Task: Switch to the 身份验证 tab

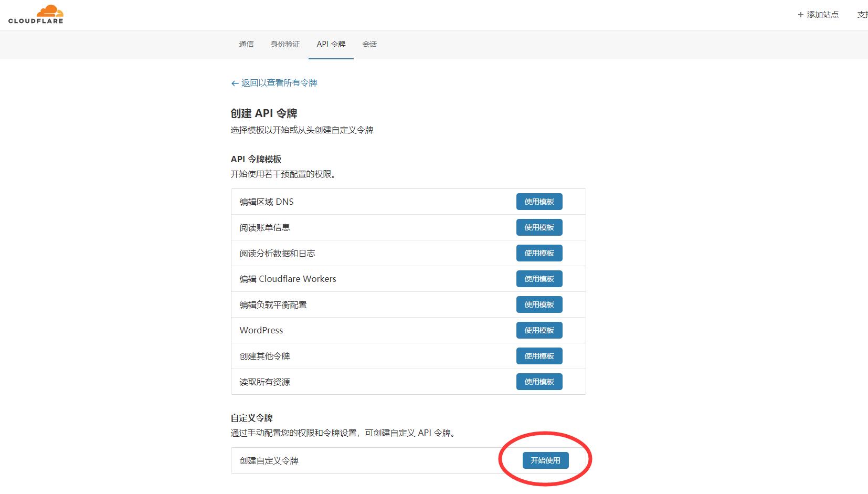Action: point(285,44)
